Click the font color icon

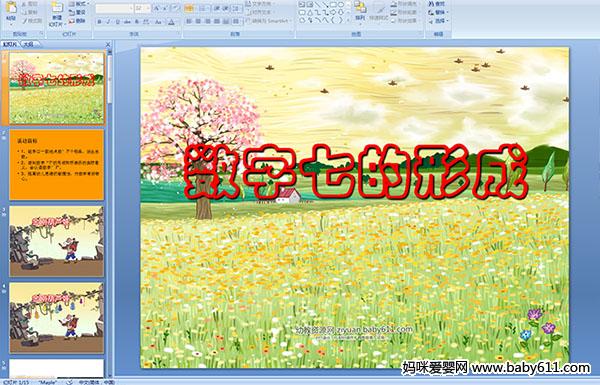[x=171, y=22]
